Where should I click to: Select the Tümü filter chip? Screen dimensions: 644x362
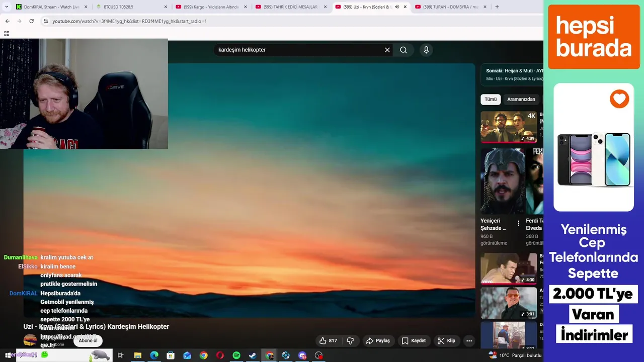coord(491,99)
